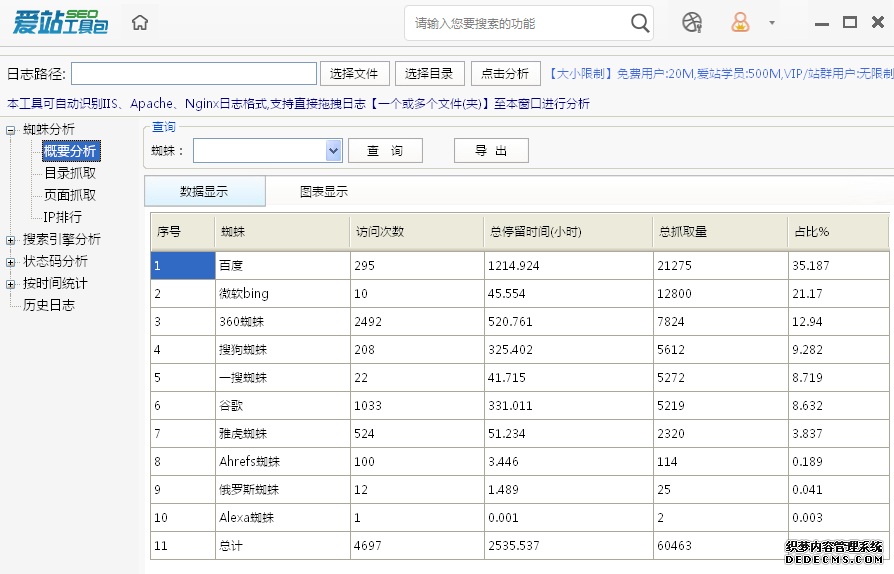Click the 2492 visit count cell
This screenshot has height=574, width=894.
[x=417, y=321]
